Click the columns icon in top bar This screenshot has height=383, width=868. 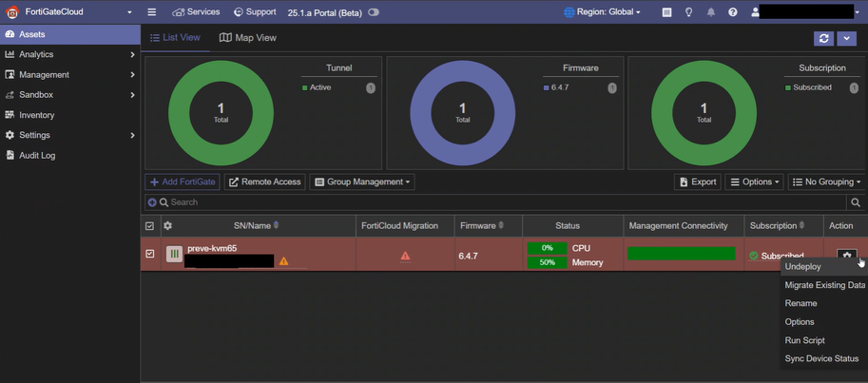click(666, 12)
